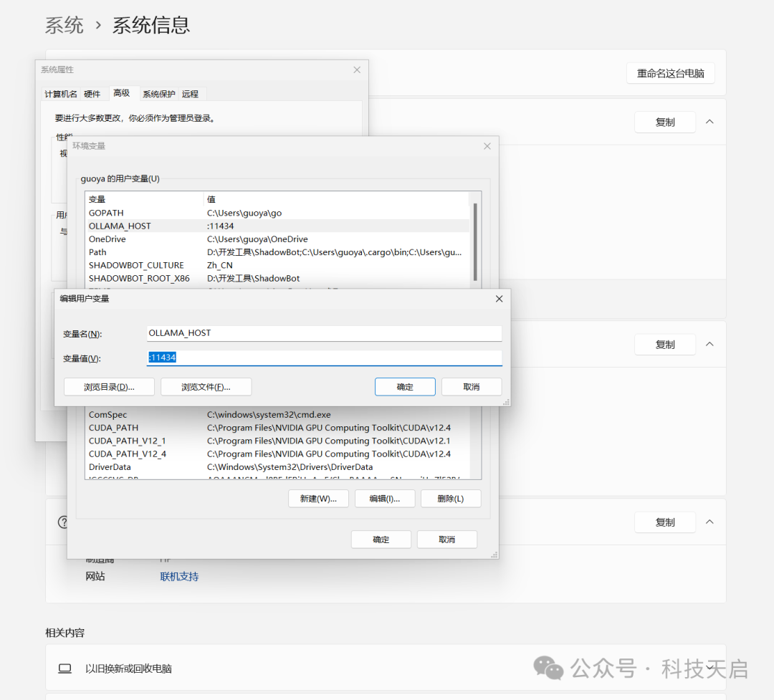Open the 硬件 tab
This screenshot has height=700, width=774.
[x=92, y=94]
